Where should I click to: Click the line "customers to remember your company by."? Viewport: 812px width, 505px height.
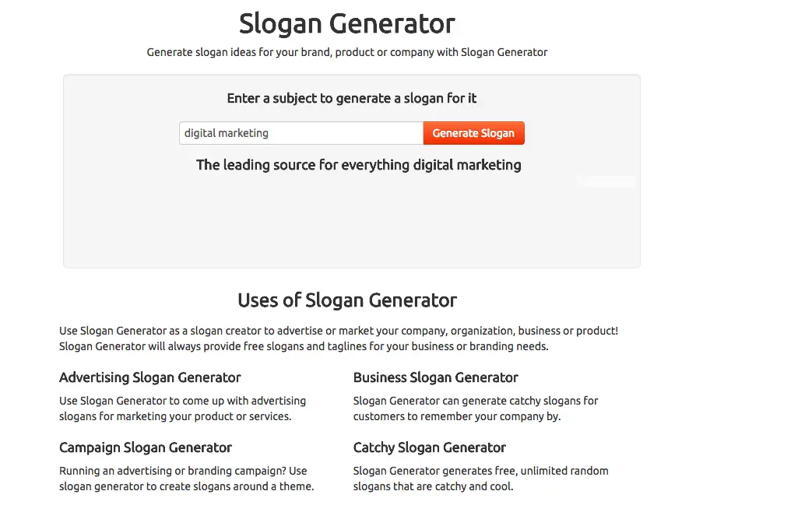[x=457, y=416]
